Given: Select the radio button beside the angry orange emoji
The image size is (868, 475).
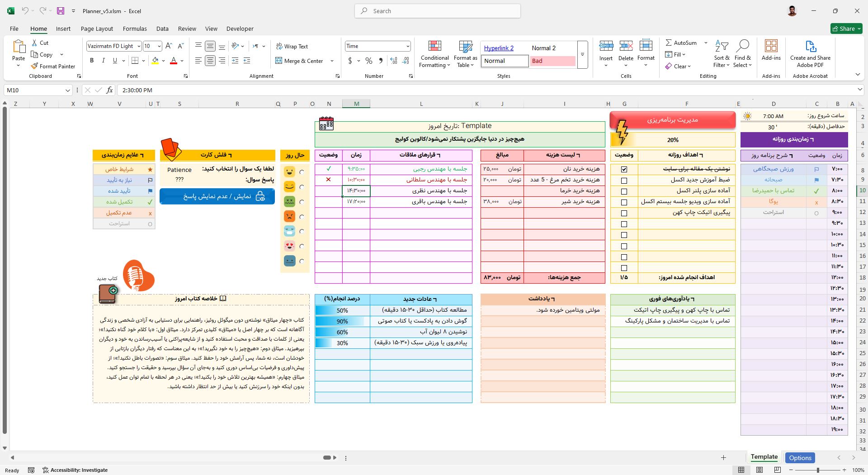Looking at the screenshot, I should click(x=302, y=217).
